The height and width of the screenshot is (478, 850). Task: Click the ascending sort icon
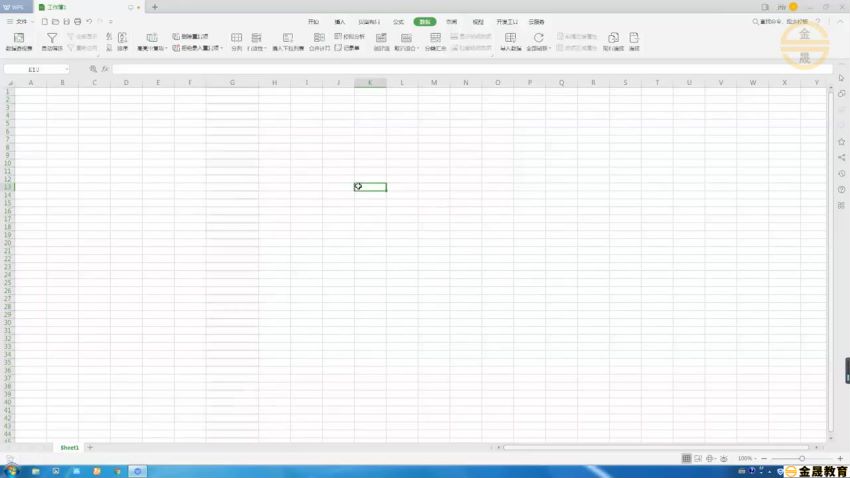coord(109,37)
